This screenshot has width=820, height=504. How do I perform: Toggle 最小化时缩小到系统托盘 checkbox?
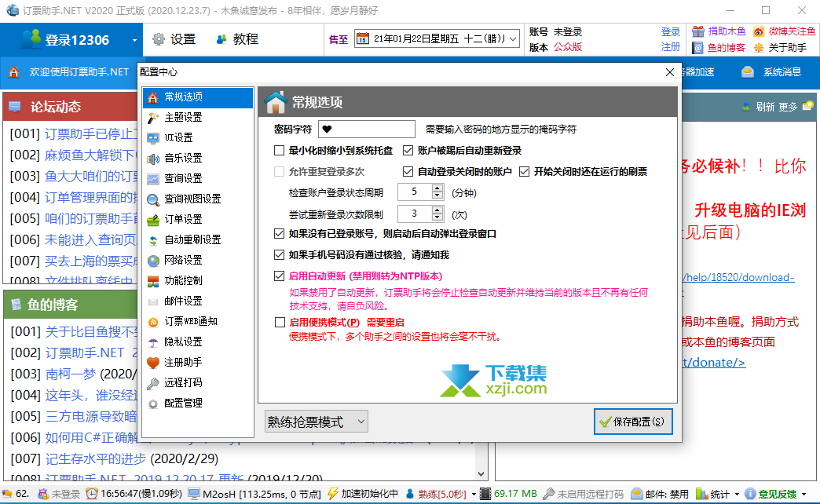(x=280, y=151)
